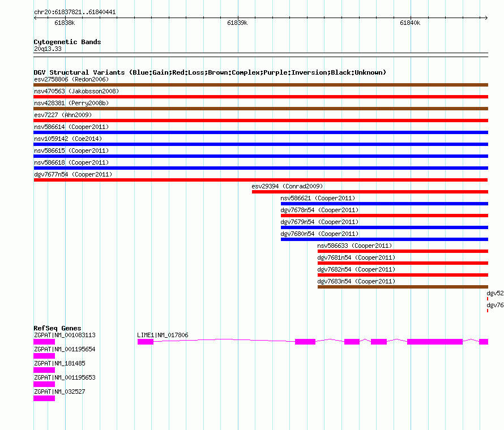Select the nsv586618 (Cooper2011) blue bar
This screenshot has width=504, height=430.
point(260,168)
